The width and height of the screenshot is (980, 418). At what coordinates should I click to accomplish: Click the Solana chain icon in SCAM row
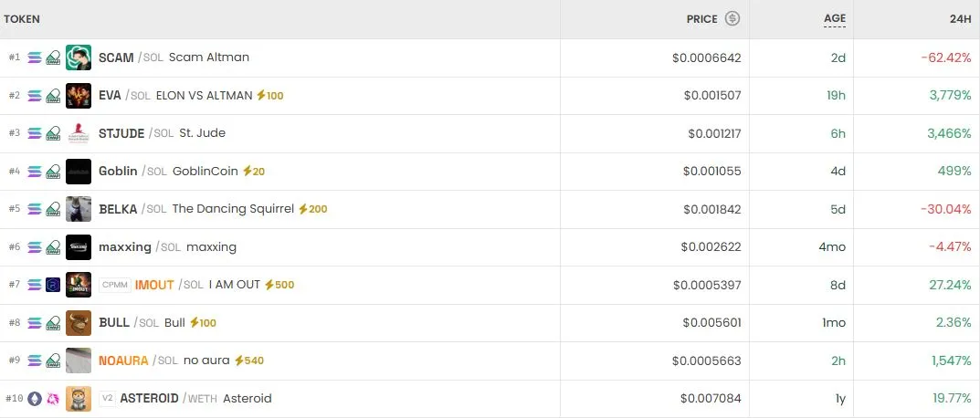pos(35,57)
